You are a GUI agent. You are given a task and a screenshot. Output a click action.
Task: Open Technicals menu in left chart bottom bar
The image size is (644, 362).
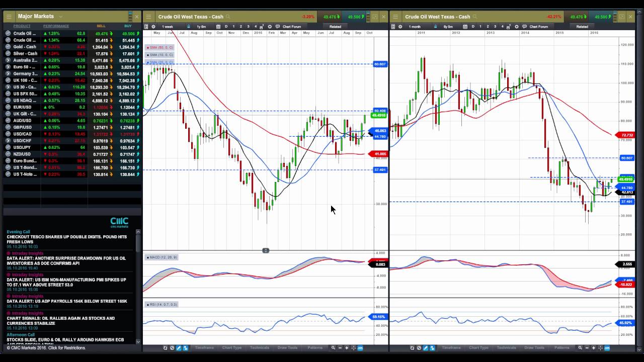coord(260,347)
